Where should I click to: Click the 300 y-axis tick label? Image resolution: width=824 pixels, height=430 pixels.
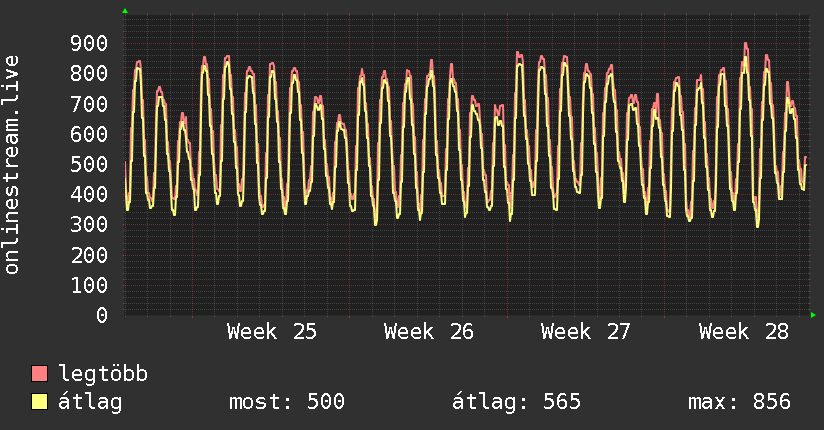click(89, 225)
